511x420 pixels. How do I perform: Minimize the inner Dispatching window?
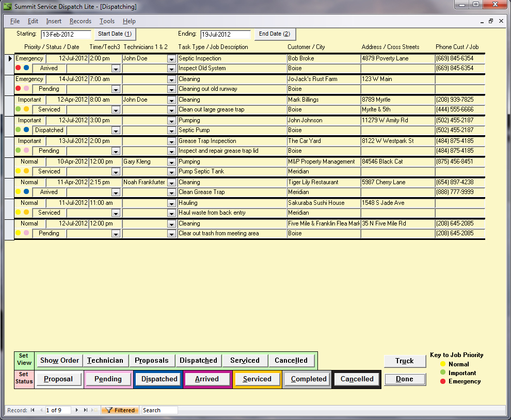click(x=482, y=21)
